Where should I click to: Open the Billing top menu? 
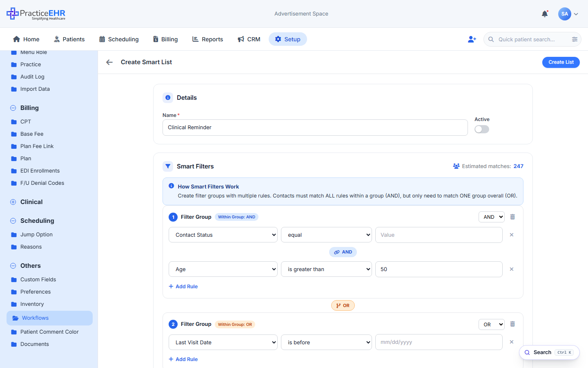click(165, 39)
